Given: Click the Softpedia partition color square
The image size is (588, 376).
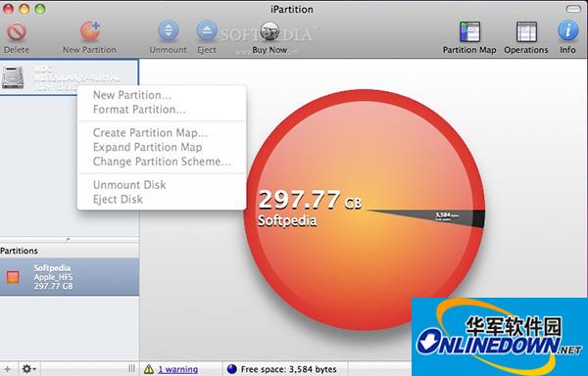Looking at the screenshot, I should (13, 277).
